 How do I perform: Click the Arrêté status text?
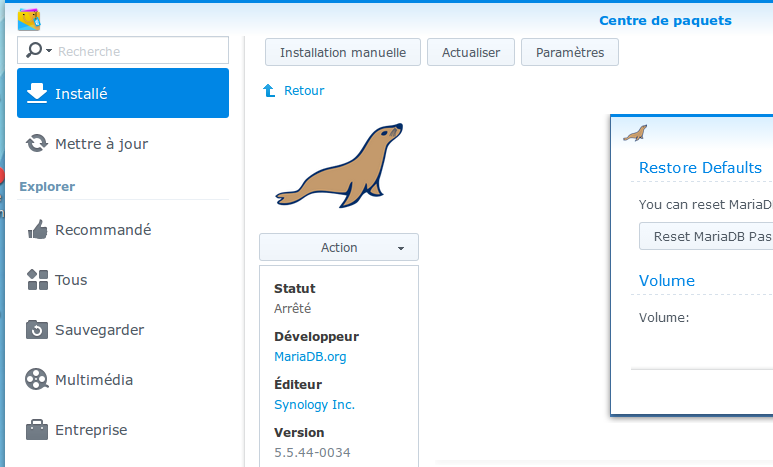point(292,309)
